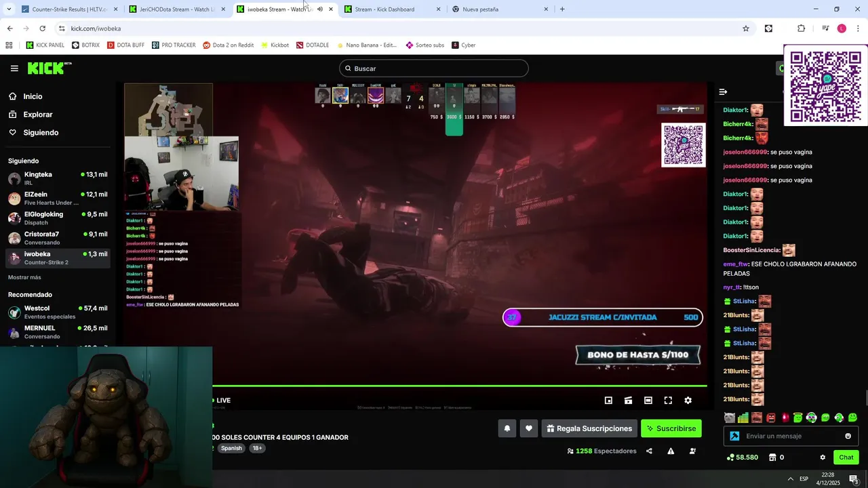Enter fullscreen on the stream player
868x488 pixels.
click(668, 401)
